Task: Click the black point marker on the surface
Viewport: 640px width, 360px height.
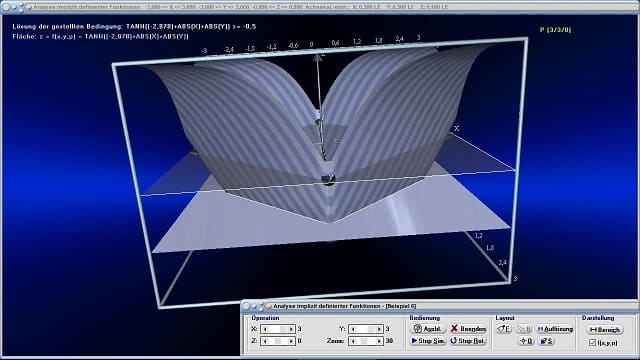Action: (328, 179)
